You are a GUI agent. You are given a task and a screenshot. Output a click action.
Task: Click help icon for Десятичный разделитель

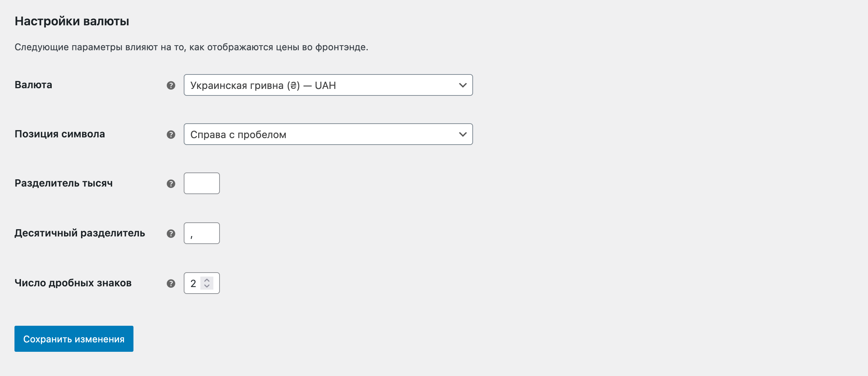coord(171,234)
